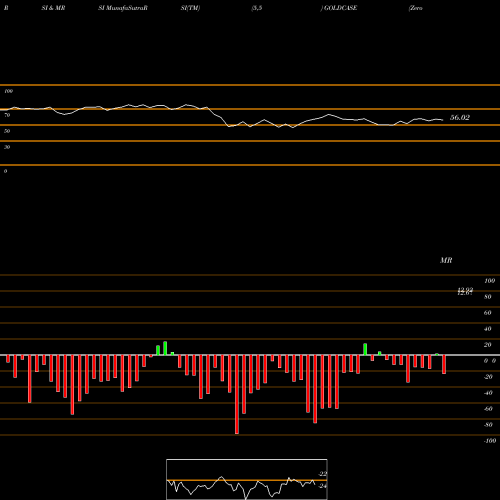
Task: Click the tallest red MR bar reaching near -100
Action: click(237, 394)
